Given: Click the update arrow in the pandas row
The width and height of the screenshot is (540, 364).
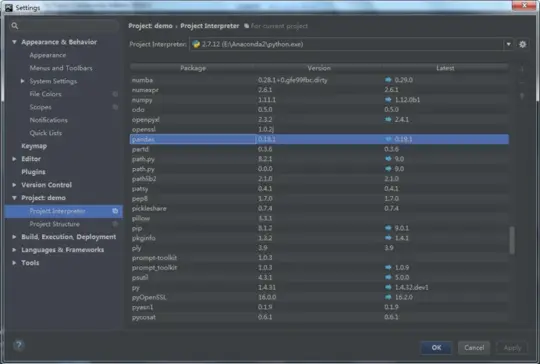Looking at the screenshot, I should (388, 139).
